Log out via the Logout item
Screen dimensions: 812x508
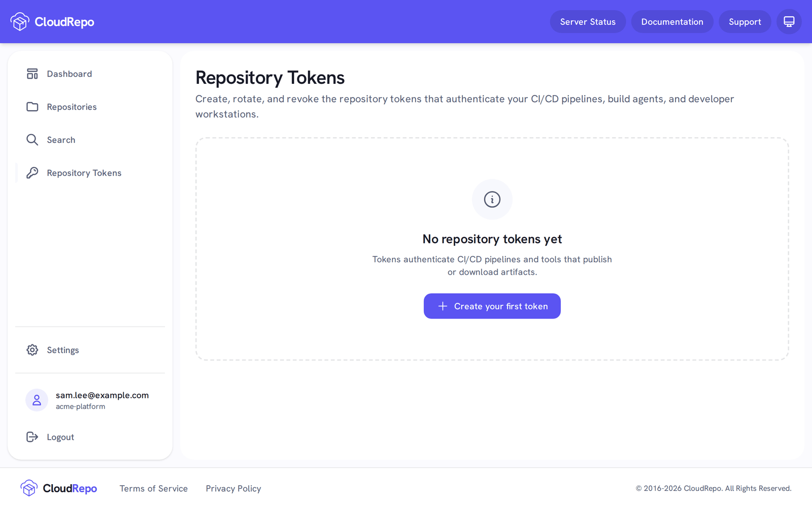(90, 437)
